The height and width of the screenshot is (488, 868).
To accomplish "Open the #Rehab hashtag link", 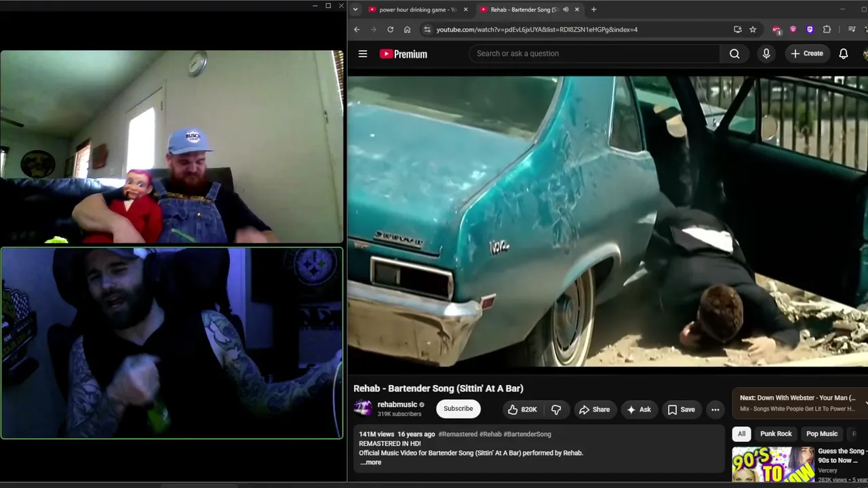I will point(490,434).
